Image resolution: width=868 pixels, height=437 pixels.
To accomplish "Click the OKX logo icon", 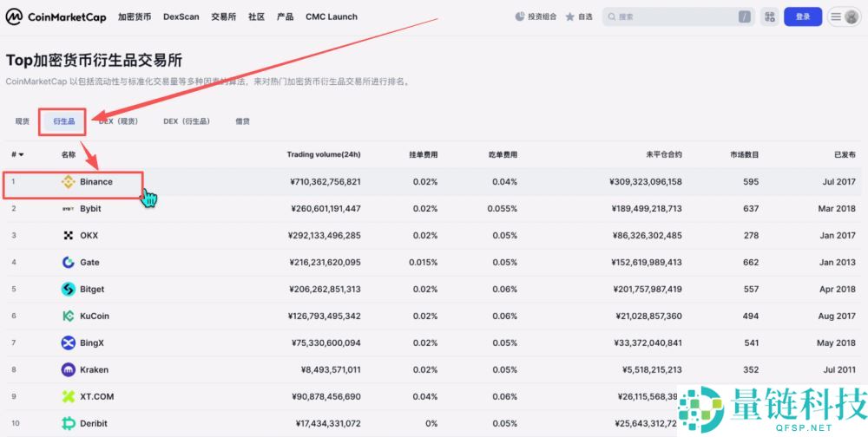I will pyautogui.click(x=68, y=236).
